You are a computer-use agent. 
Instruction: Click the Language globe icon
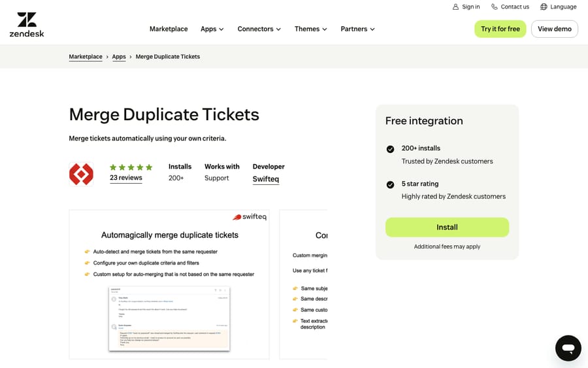544,7
